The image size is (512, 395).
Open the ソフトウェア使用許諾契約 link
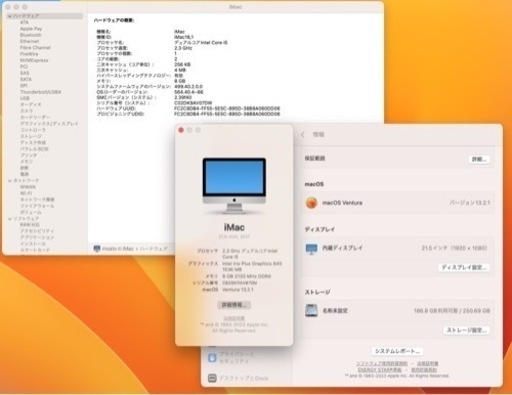[x=382, y=363]
